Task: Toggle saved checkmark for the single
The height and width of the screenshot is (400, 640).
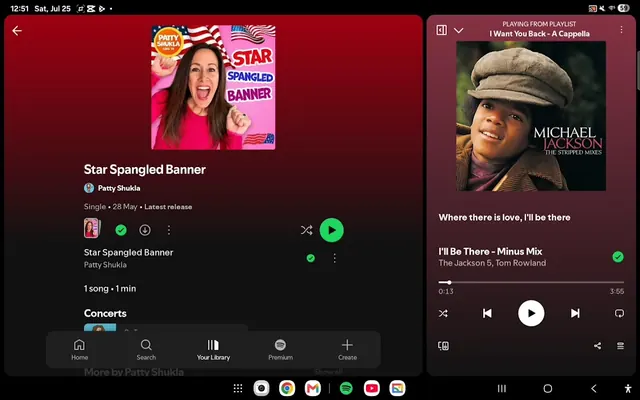Action: [x=121, y=230]
